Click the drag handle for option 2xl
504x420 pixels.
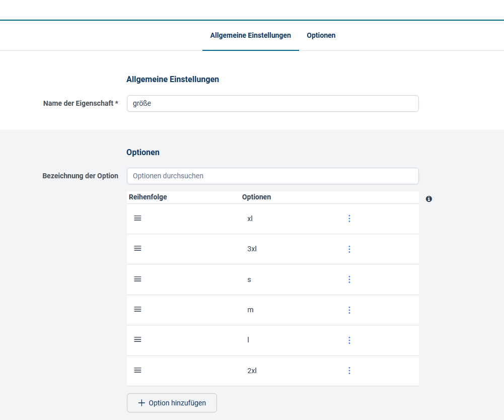tap(137, 370)
